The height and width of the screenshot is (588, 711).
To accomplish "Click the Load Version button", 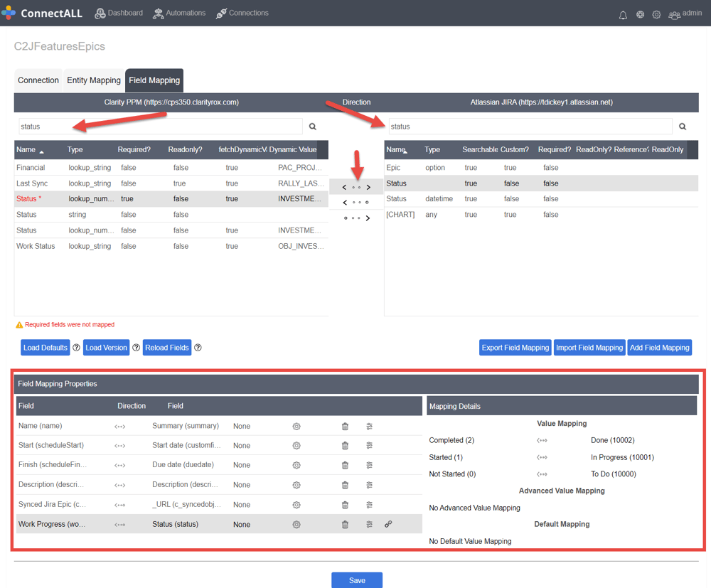I will pos(106,348).
